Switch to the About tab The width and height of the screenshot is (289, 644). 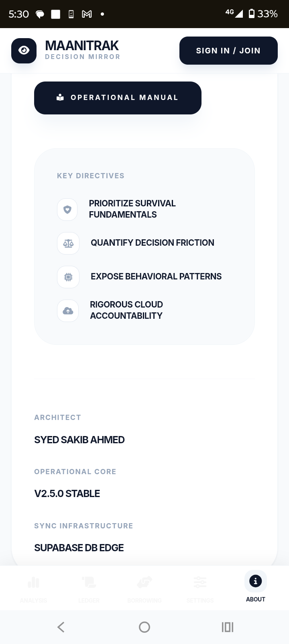255,587
